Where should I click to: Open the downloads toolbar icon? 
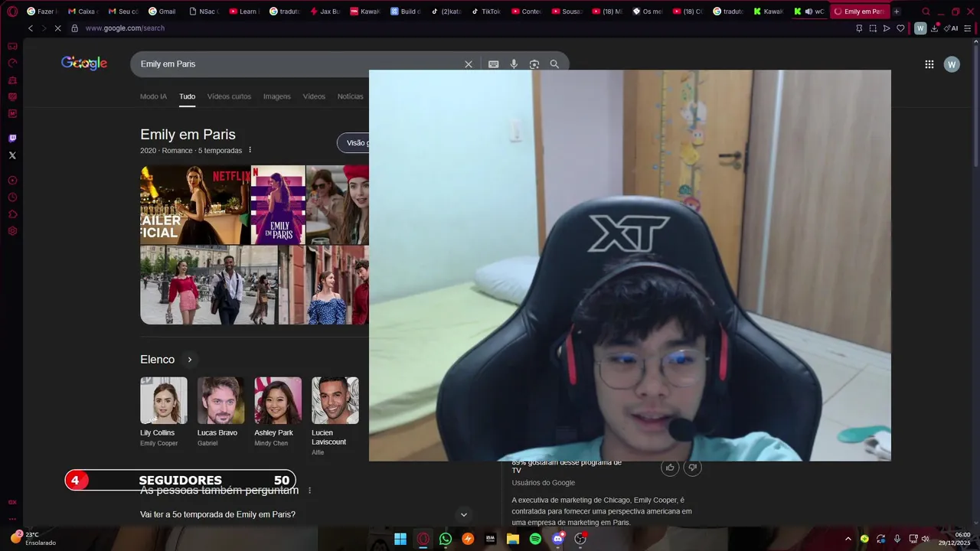click(935, 28)
